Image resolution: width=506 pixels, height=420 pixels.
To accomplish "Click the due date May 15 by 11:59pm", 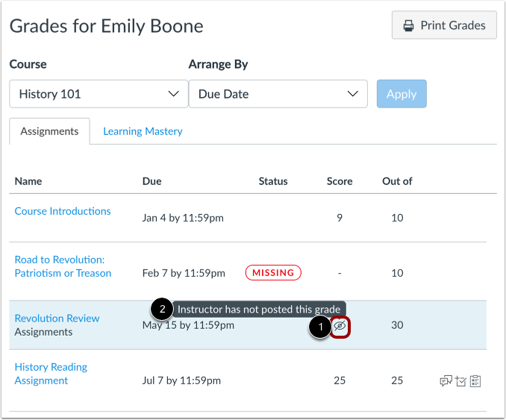I will click(x=188, y=325).
